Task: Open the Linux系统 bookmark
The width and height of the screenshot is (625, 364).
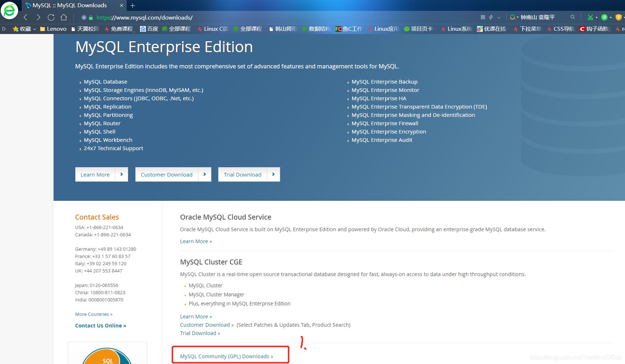Action: pos(457,29)
